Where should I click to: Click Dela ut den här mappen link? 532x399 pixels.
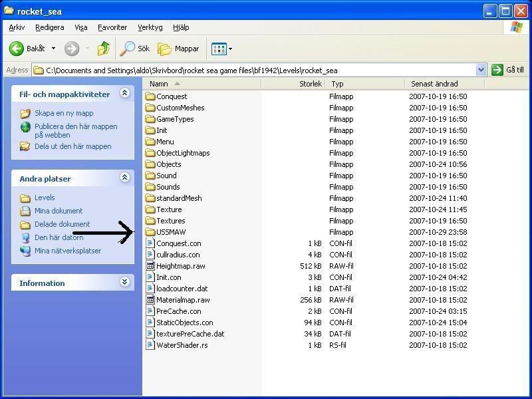pos(73,146)
